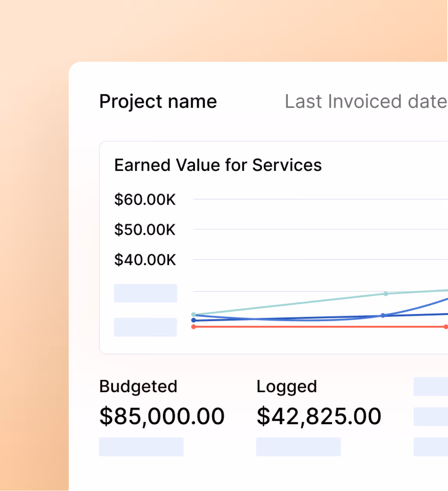Click the teal line's starting data point
The width and height of the screenshot is (448, 491).
(193, 315)
